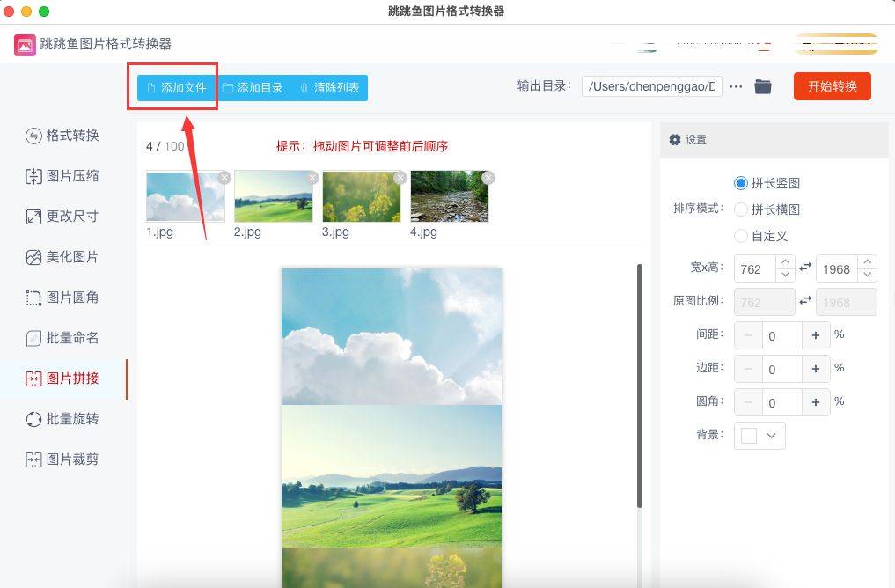Click the app logo in header
This screenshot has height=588, width=895.
[25, 44]
